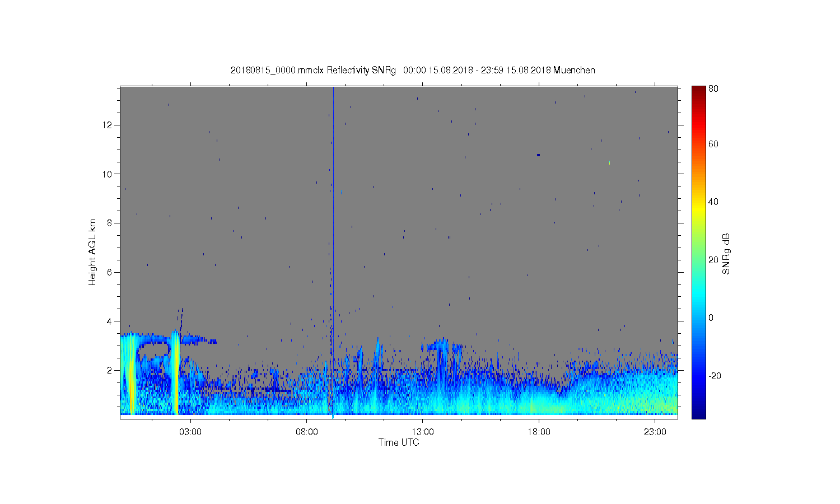Click the 18:00 time tick label
Image resolution: width=840 pixels, height=504 pixels.
coord(539,432)
